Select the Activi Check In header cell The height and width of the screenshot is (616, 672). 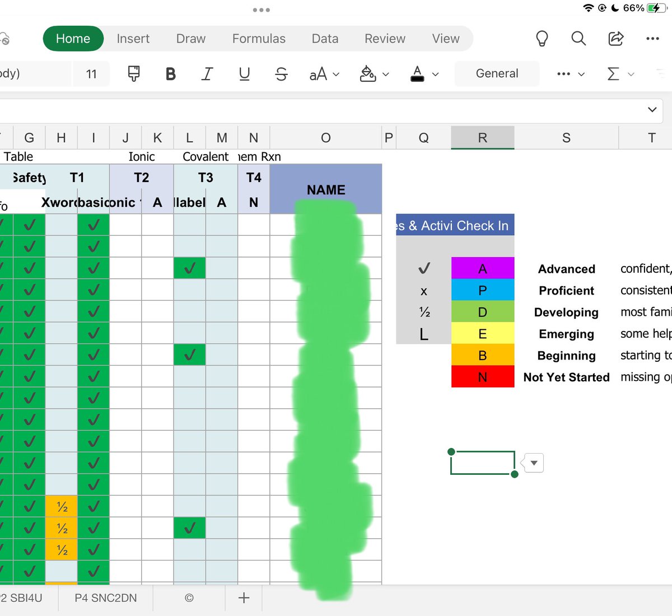tap(455, 225)
